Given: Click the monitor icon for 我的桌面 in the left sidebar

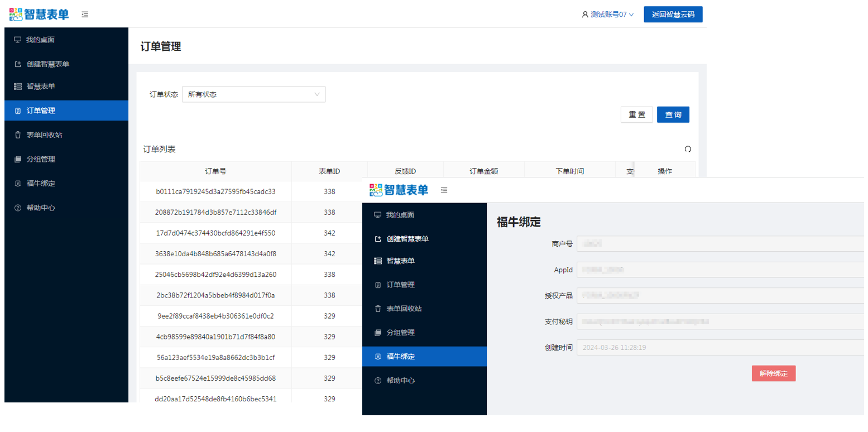Looking at the screenshot, I should coord(17,40).
